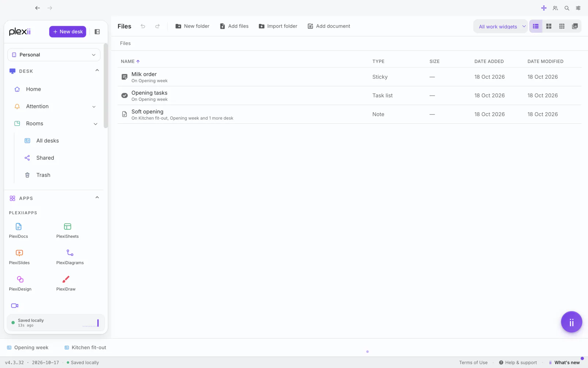
Task: Switch to list view
Action: tap(536, 26)
